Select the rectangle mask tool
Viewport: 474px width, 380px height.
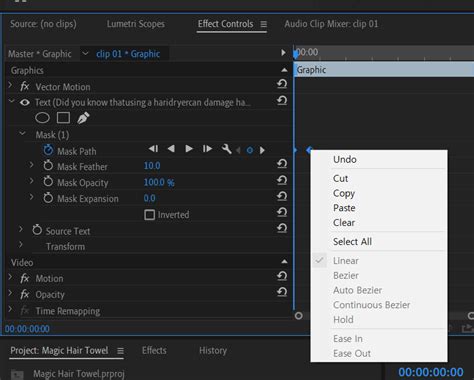(63, 118)
